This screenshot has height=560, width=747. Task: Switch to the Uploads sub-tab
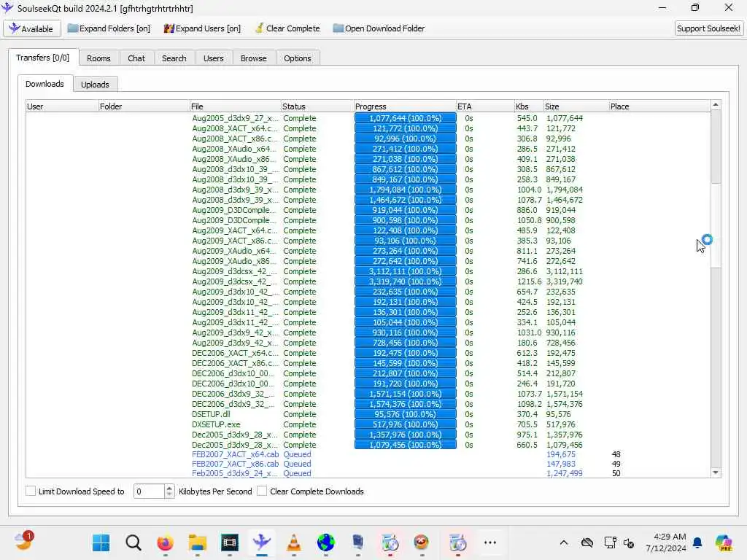(95, 85)
